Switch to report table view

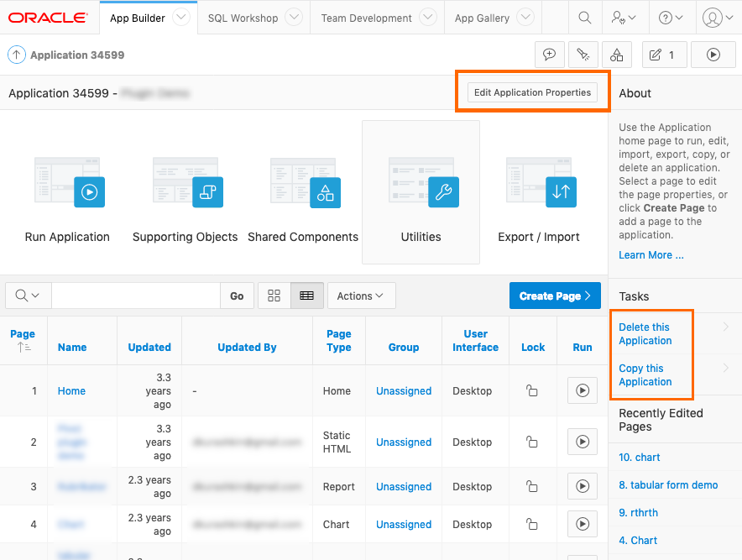pyautogui.click(x=306, y=296)
